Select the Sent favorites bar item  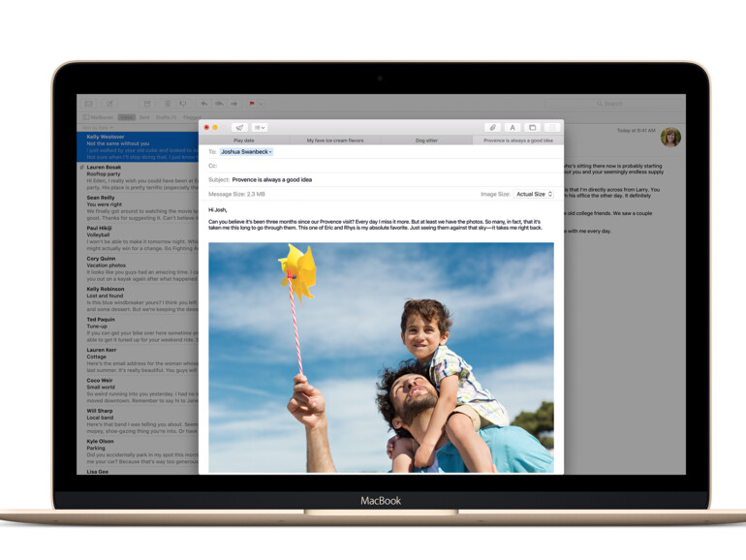(x=144, y=117)
